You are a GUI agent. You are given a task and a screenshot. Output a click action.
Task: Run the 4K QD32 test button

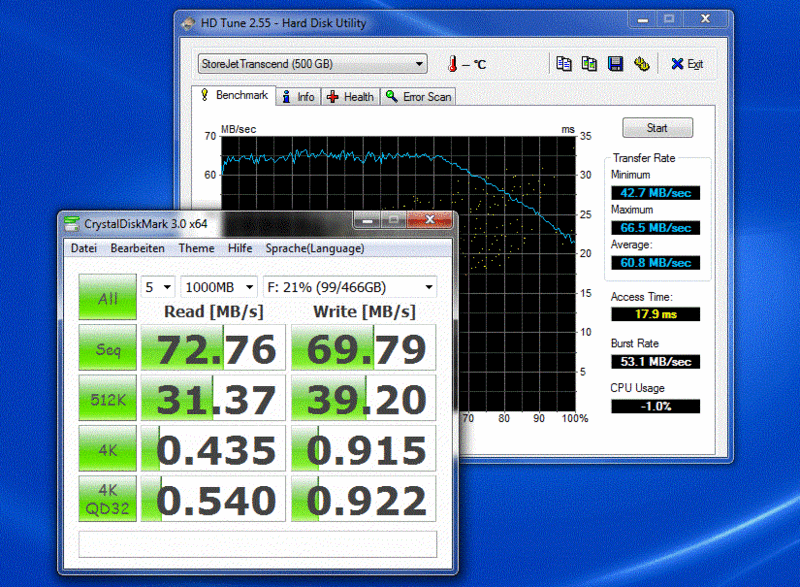point(108,499)
